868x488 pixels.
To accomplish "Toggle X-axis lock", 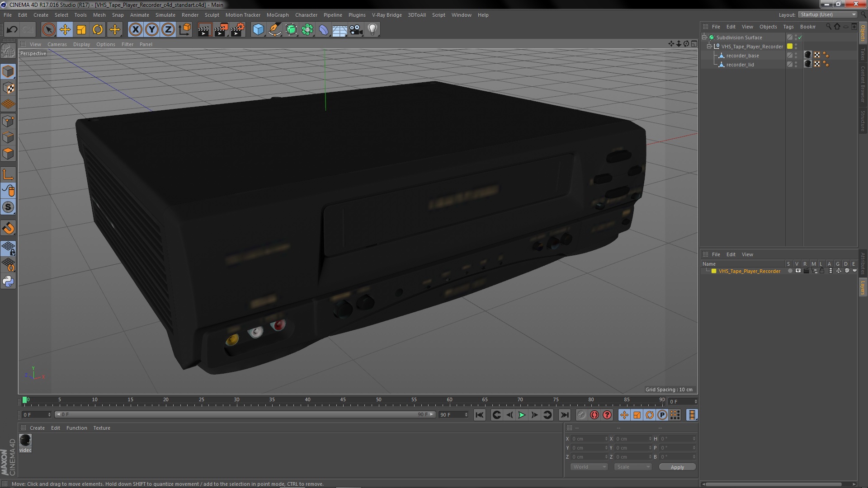I will 135,30.
